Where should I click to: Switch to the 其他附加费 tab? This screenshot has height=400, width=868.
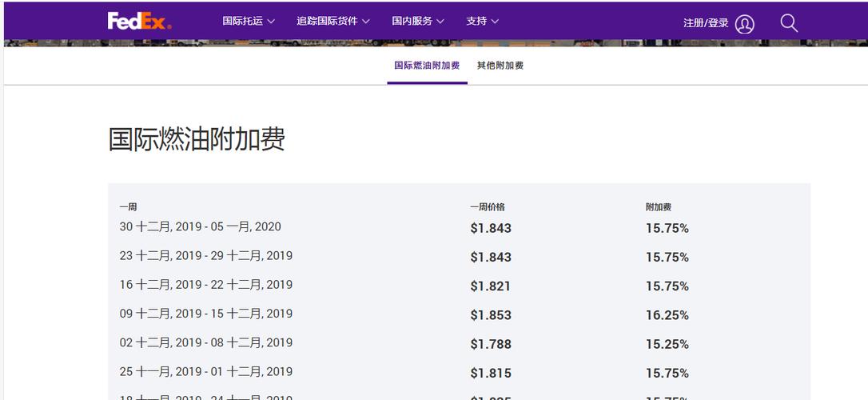500,66
